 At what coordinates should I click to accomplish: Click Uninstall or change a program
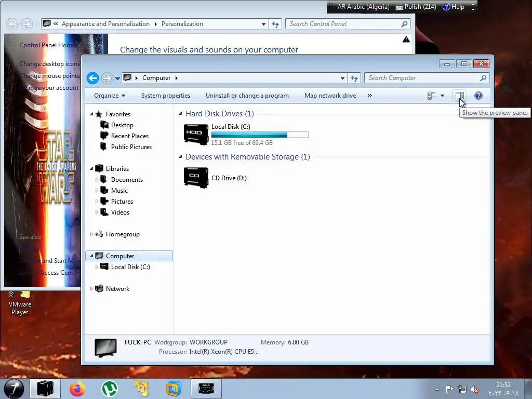tap(247, 96)
